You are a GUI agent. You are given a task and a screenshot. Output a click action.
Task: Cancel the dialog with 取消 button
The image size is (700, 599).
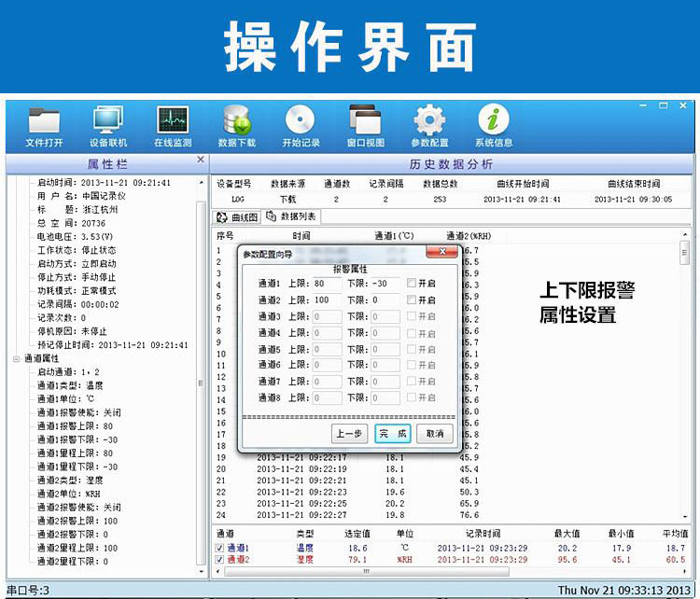pos(434,434)
